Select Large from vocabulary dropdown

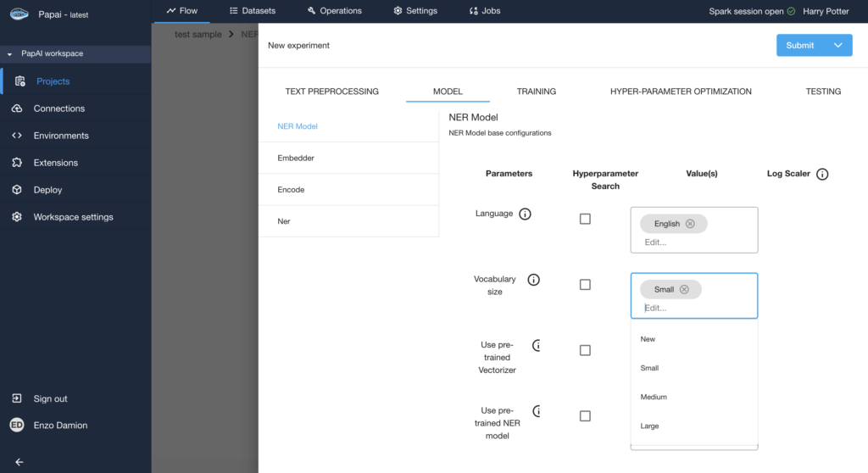pyautogui.click(x=694, y=426)
